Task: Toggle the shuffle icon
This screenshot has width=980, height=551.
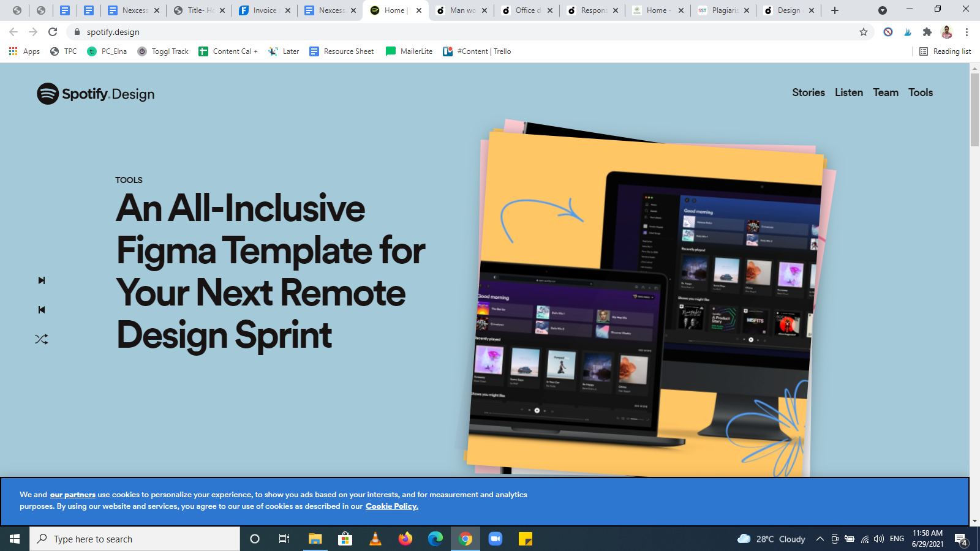Action: pos(42,339)
